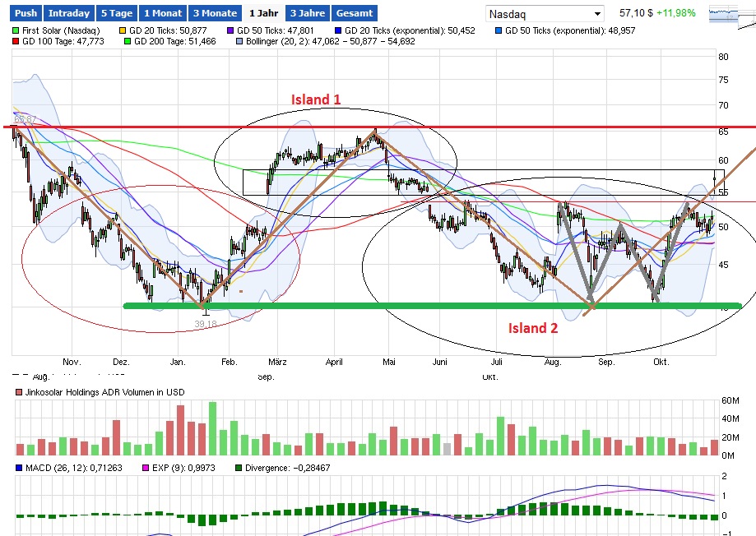This screenshot has width=756, height=536.
Task: Click the GD 50 Ticks purple swatch
Action: click(230, 31)
